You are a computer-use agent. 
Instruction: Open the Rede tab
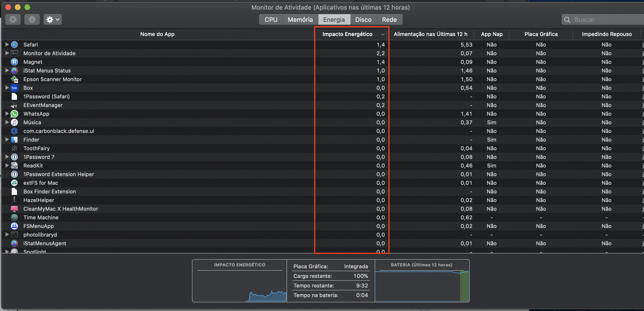(x=389, y=19)
